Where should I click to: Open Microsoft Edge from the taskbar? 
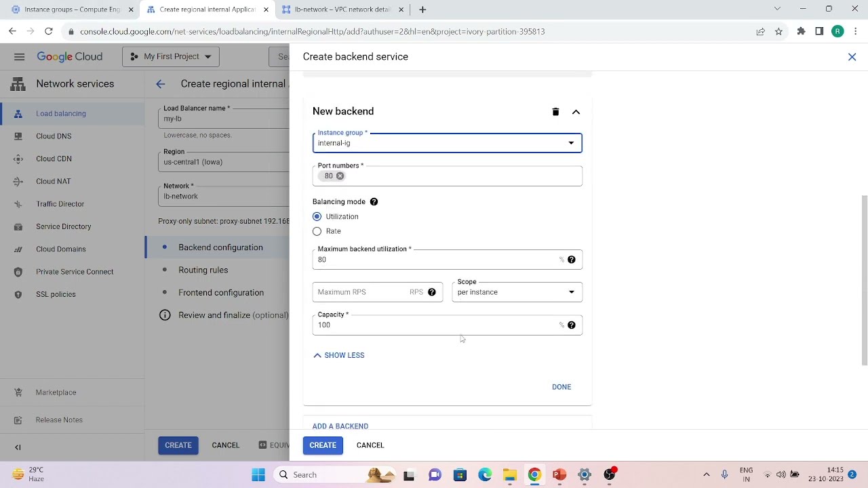click(485, 475)
